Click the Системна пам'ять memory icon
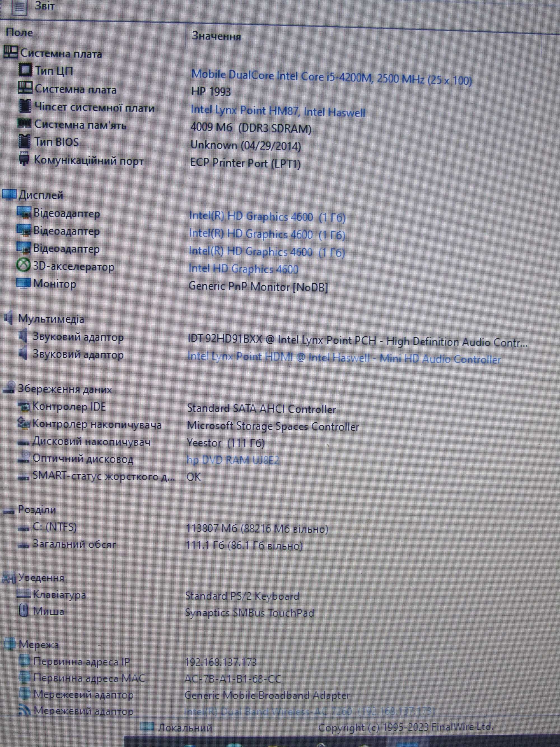560x747 pixels. [x=24, y=124]
